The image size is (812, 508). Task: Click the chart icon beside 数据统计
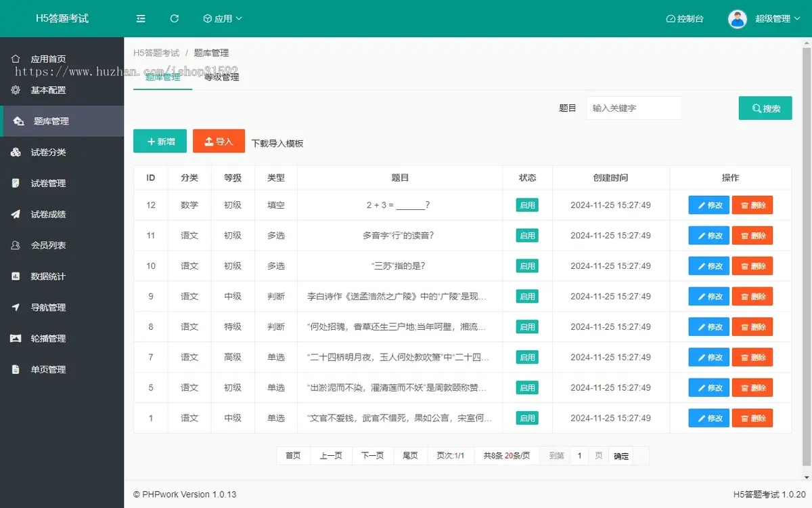click(x=16, y=276)
